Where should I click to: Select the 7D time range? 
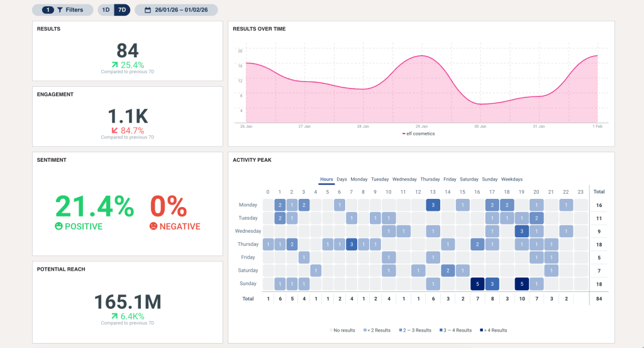coord(122,10)
